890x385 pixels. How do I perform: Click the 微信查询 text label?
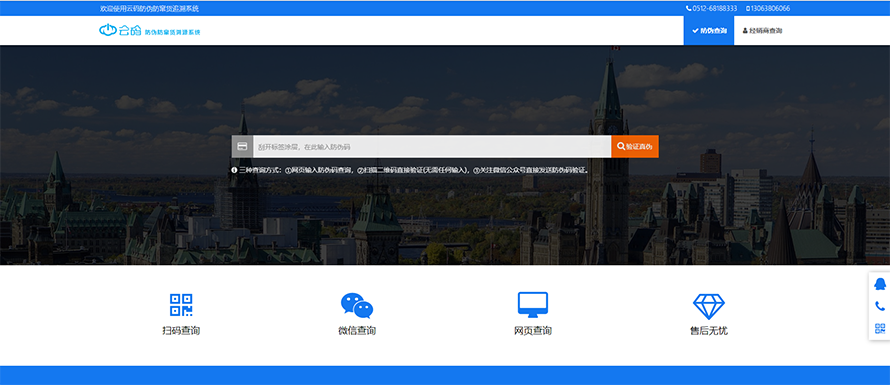tap(356, 331)
